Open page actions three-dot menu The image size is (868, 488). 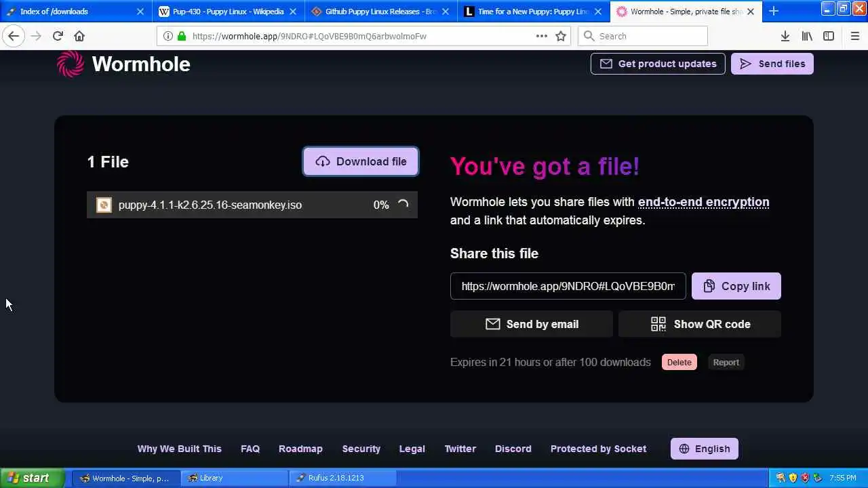pos(542,36)
